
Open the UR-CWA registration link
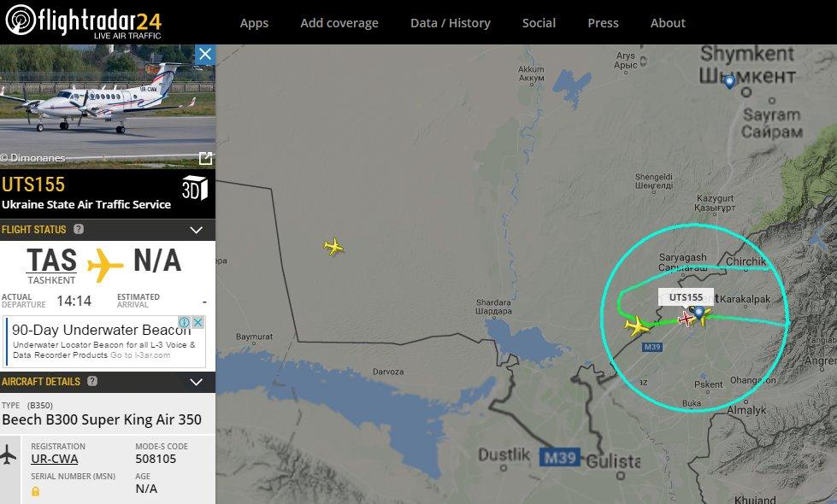click(55, 459)
